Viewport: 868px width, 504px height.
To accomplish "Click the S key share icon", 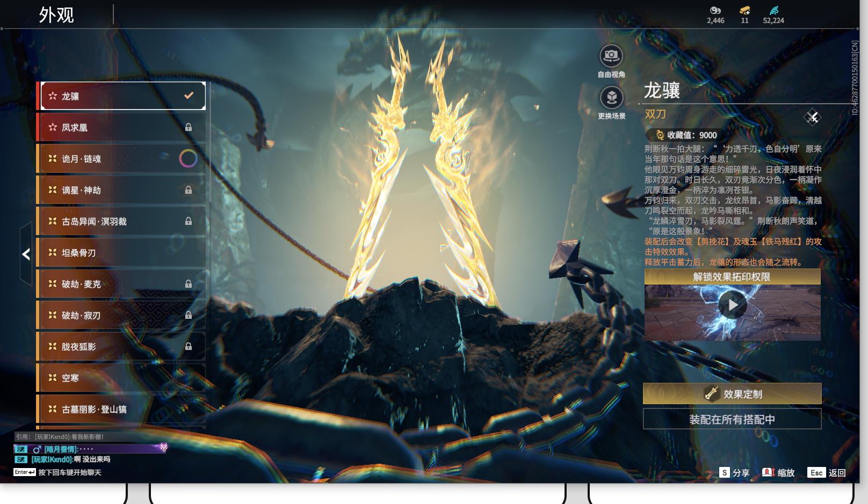I will (x=725, y=472).
